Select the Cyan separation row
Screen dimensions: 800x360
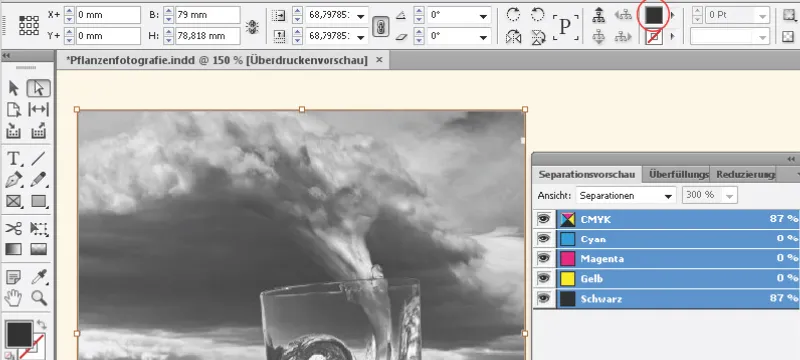[x=678, y=239]
